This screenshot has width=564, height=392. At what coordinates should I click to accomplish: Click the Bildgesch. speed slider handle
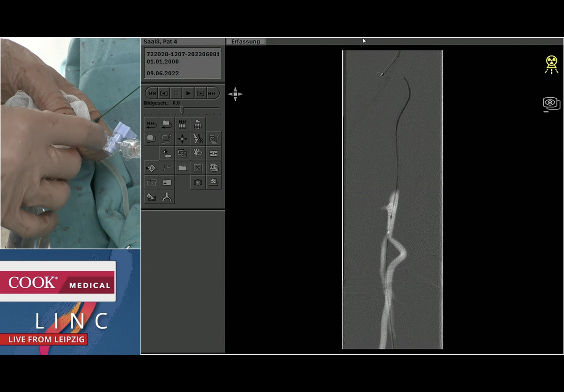182,109
